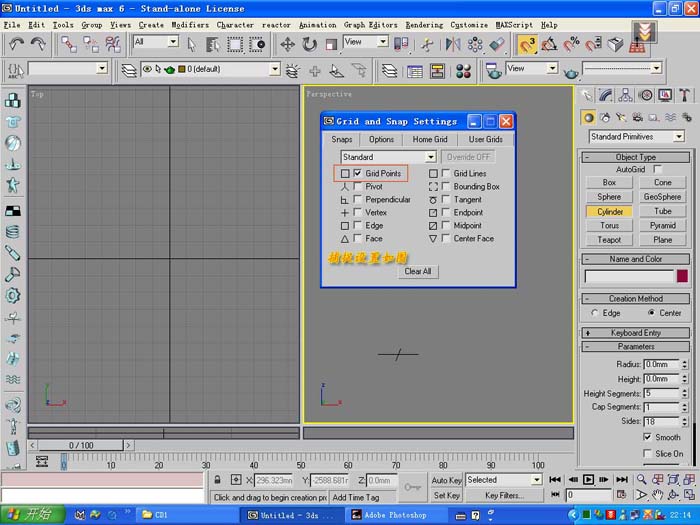Expand the Keyboard Entry rollout
This screenshot has height=525, width=700.
636,333
